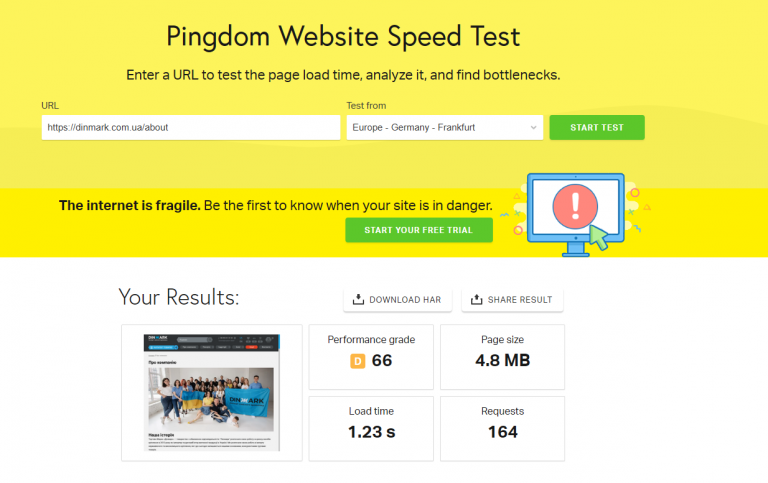This screenshot has width=768, height=483.
Task: Start the speed test with Start Test
Action: tap(597, 127)
